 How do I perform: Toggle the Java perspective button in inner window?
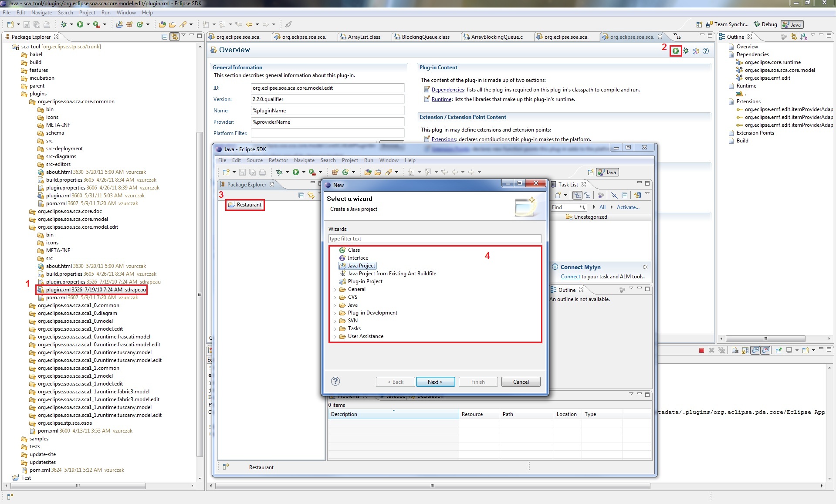coord(608,172)
